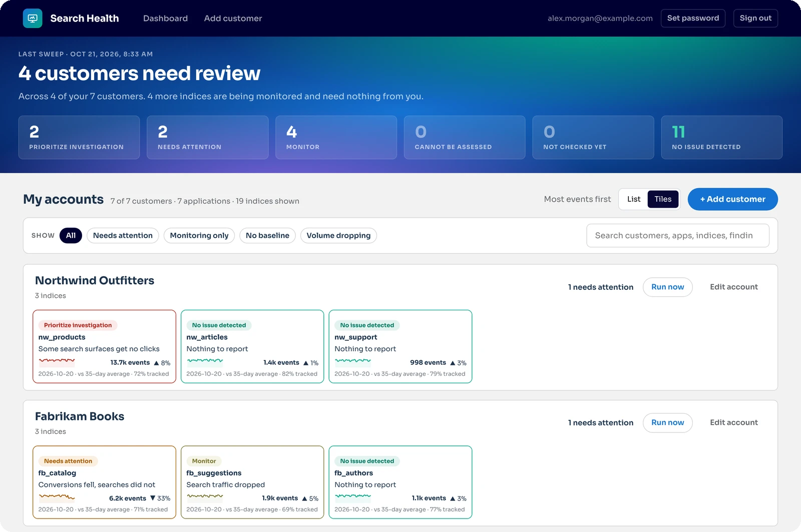Viewport: 801px width, 532px height.
Task: Click 1 needs attention for Northwind Outfitters
Action: (x=601, y=287)
